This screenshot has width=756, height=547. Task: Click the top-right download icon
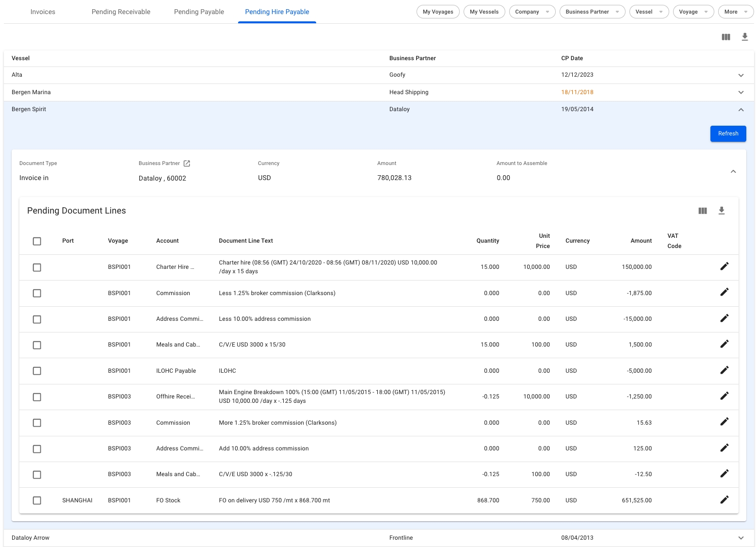(745, 37)
